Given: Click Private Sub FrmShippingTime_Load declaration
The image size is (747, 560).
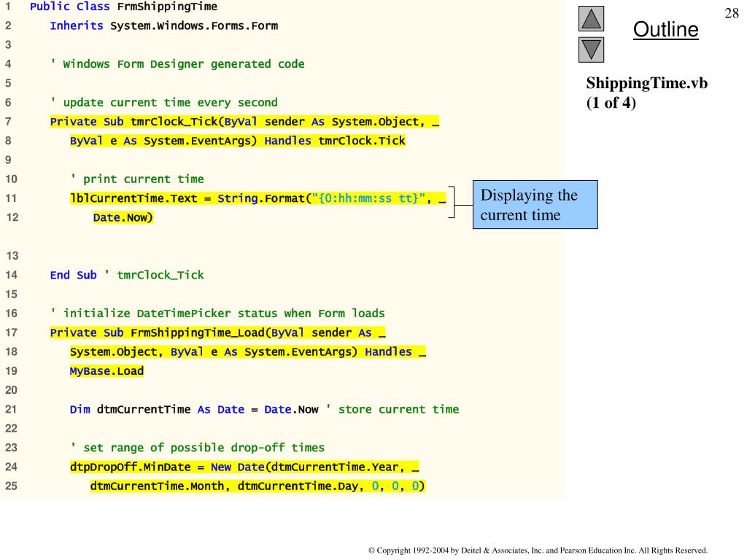Looking at the screenshot, I should pos(217,332).
